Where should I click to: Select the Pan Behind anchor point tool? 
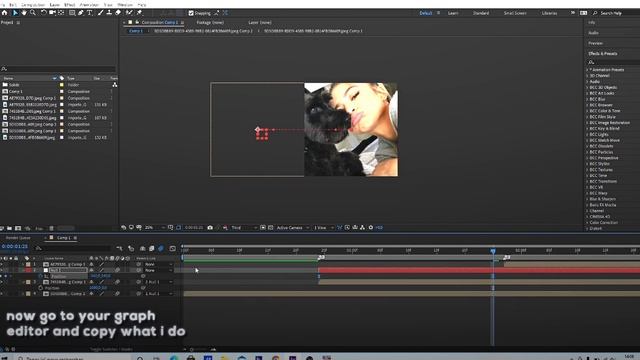point(61,13)
